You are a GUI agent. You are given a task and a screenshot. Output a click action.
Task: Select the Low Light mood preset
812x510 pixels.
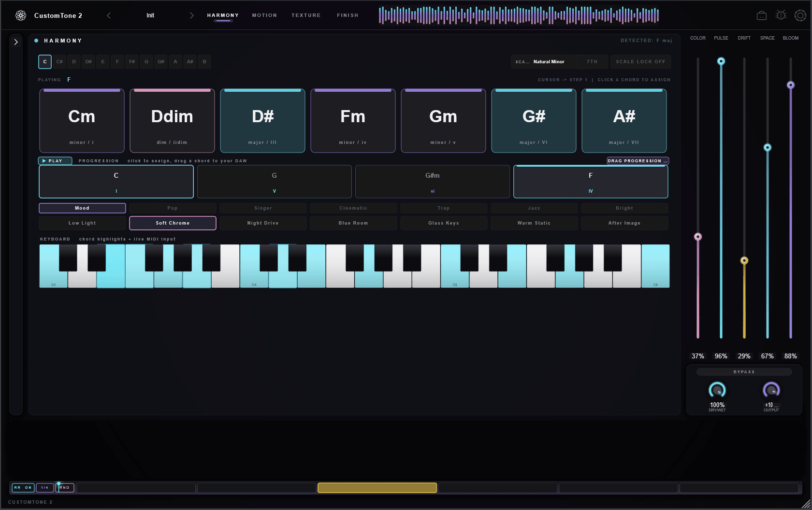tap(82, 223)
